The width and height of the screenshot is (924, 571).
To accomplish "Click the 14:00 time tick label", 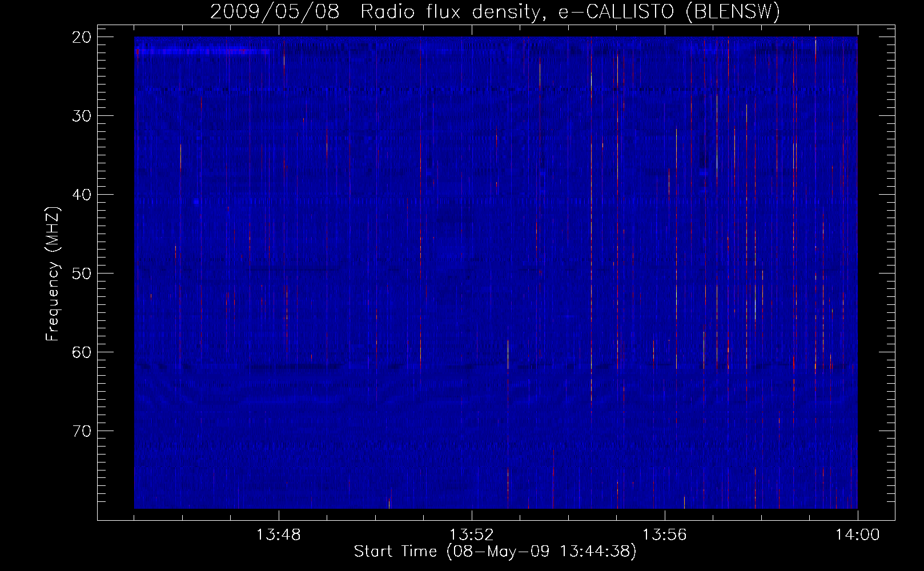I will 858,535.
